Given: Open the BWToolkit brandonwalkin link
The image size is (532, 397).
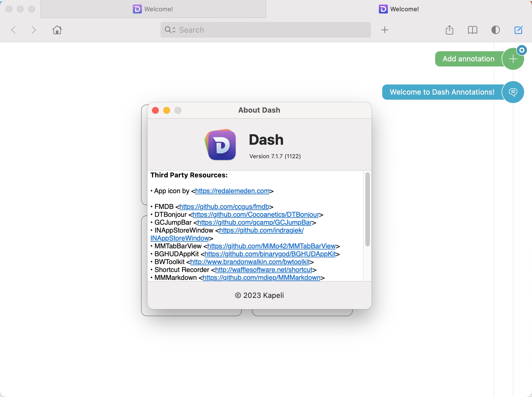Looking at the screenshot, I should tap(250, 262).
